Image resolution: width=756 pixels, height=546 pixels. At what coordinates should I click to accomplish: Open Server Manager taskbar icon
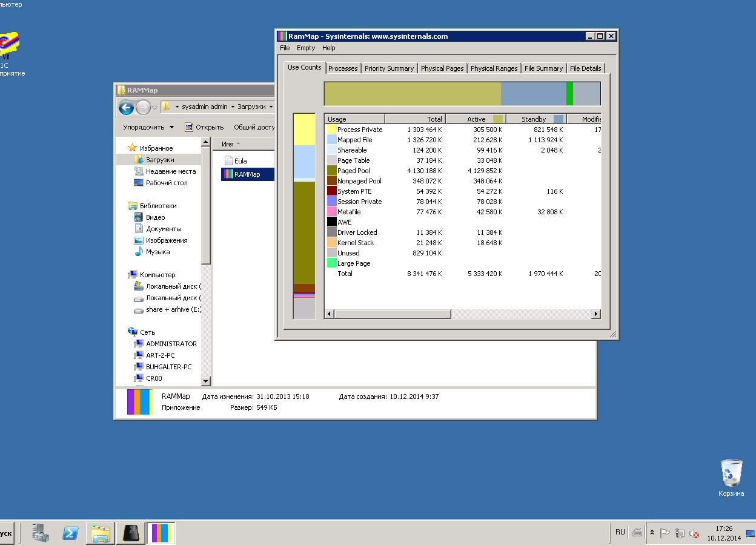coord(41,533)
